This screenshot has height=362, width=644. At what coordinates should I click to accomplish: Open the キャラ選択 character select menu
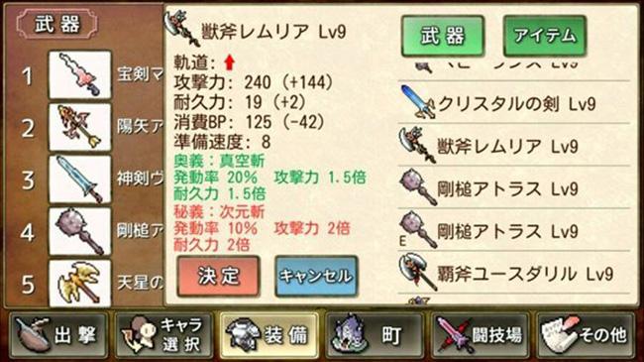tap(163, 335)
